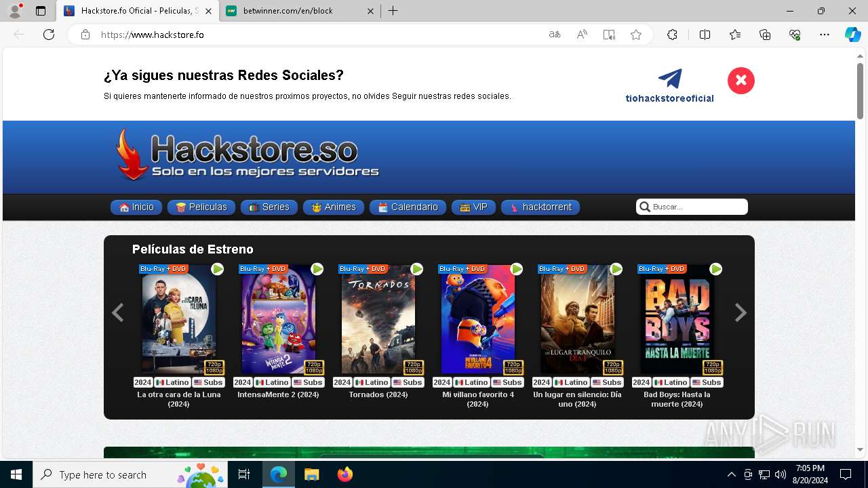Viewport: 868px width, 488px height.
Task: Open a new browser tab
Action: [393, 11]
